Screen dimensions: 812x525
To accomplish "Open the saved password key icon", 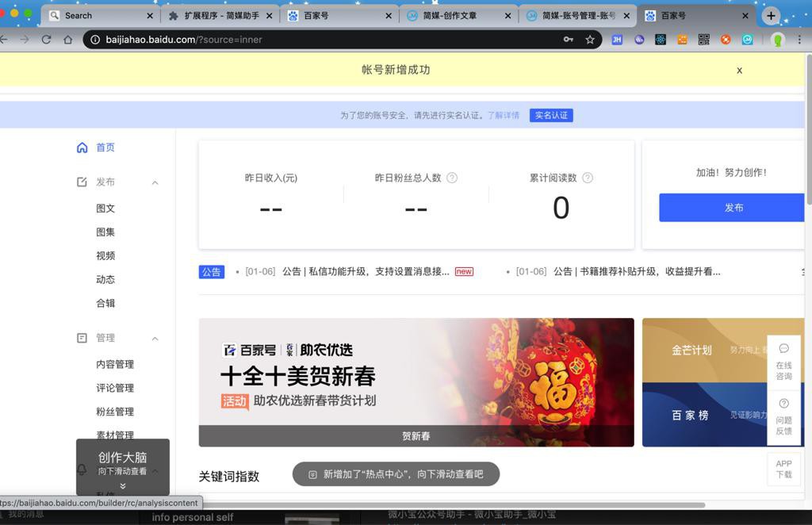I will coord(568,40).
